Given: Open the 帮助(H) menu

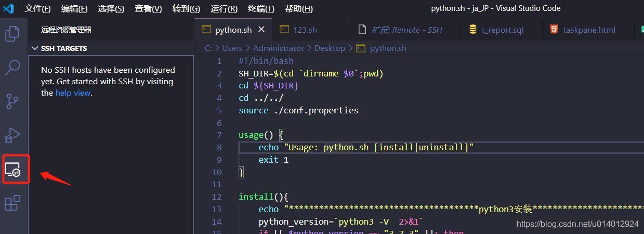Looking at the screenshot, I should coord(299,8).
